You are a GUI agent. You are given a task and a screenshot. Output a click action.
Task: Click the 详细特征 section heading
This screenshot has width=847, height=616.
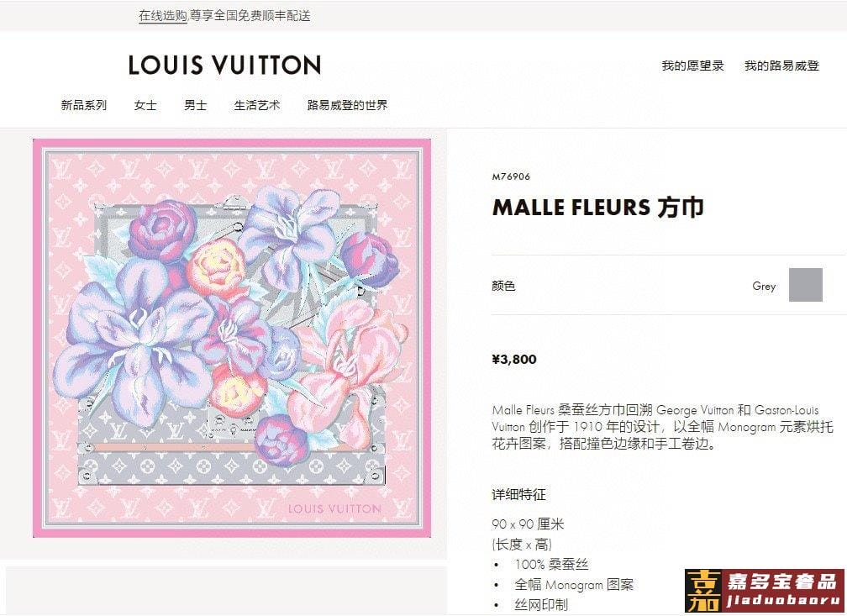point(518,494)
